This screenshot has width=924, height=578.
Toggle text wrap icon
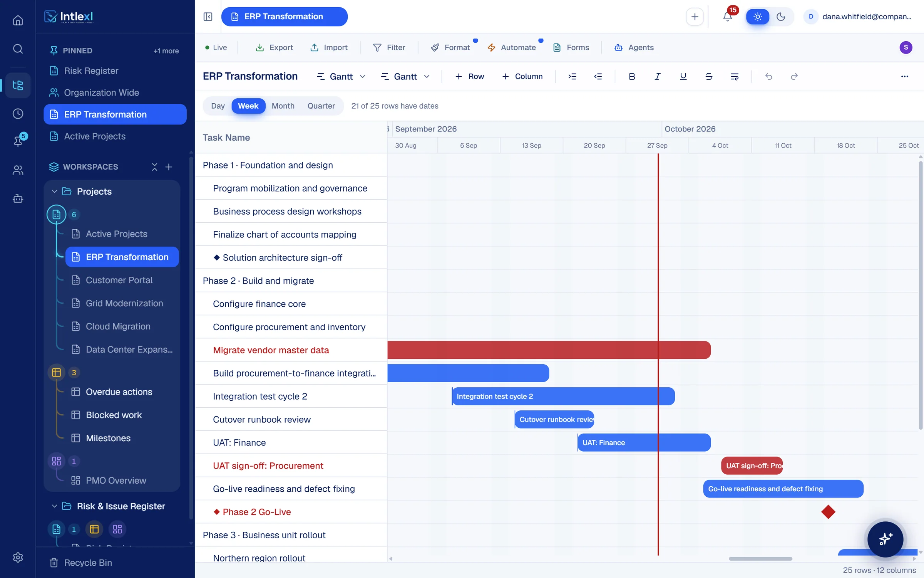click(x=735, y=76)
